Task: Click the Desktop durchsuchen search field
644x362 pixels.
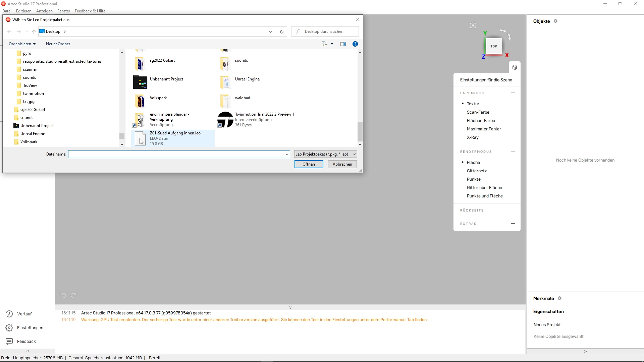Action: point(325,32)
